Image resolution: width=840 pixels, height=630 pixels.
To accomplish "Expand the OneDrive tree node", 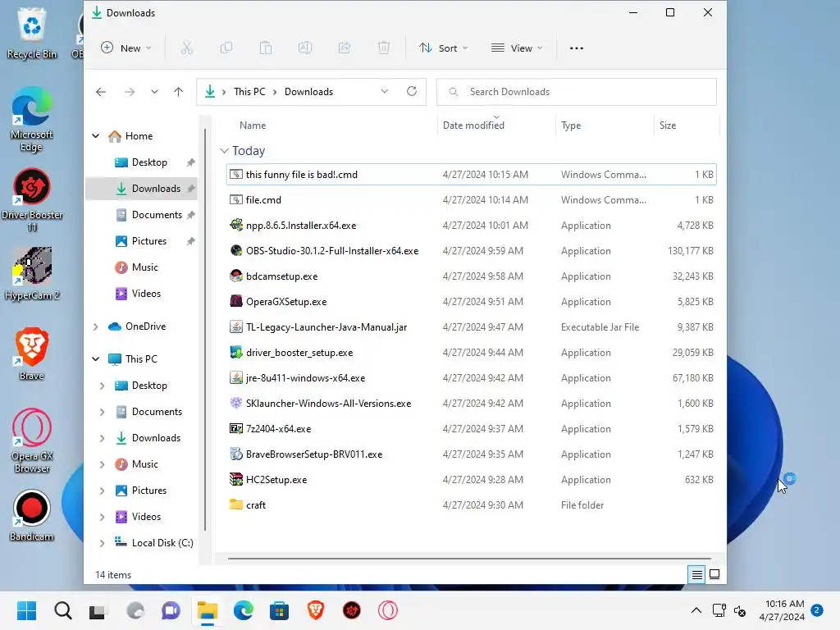I will coord(96,326).
